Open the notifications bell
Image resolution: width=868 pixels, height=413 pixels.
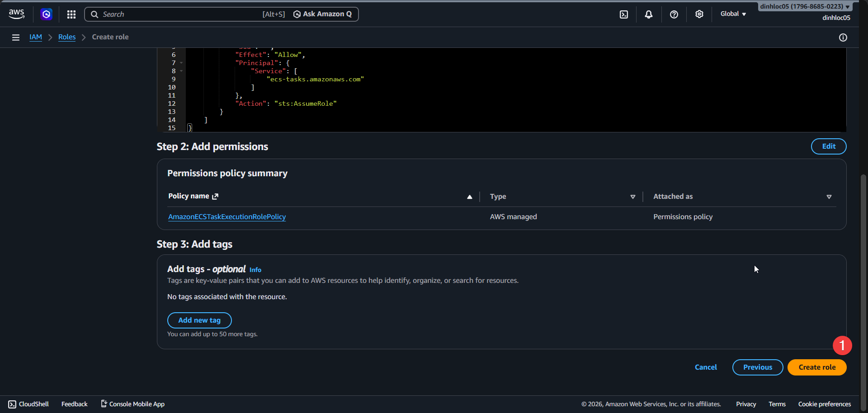(x=648, y=14)
